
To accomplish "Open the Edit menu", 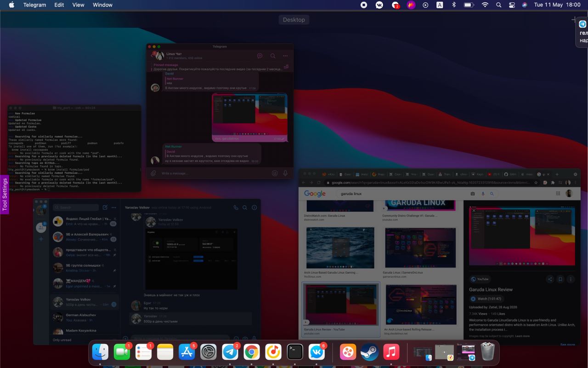I will [59, 5].
